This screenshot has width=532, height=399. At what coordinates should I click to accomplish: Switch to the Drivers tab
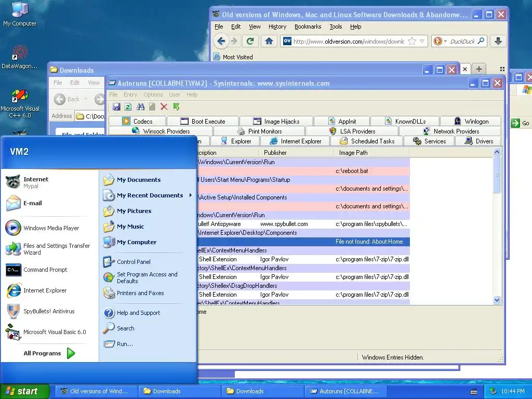pyautogui.click(x=478, y=141)
